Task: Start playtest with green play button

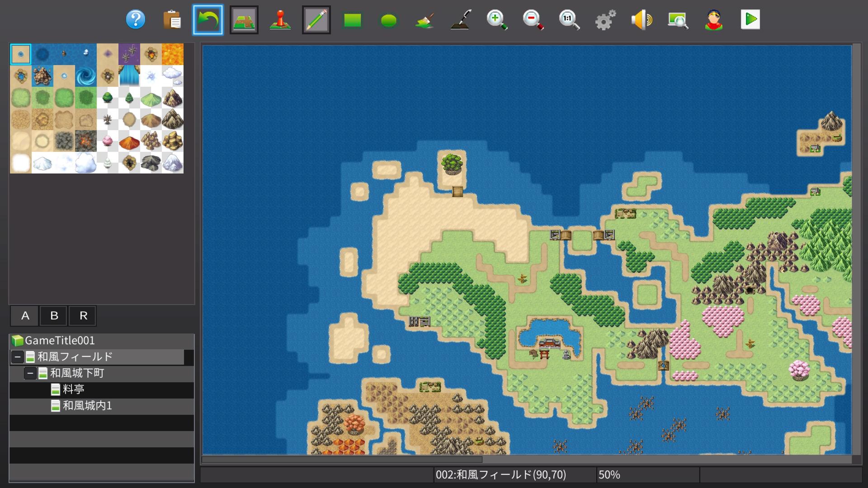Action: click(750, 20)
